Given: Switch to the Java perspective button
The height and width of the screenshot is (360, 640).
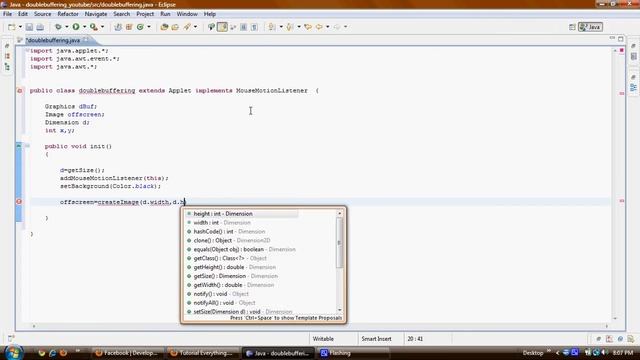Looking at the screenshot, I should click(590, 27).
